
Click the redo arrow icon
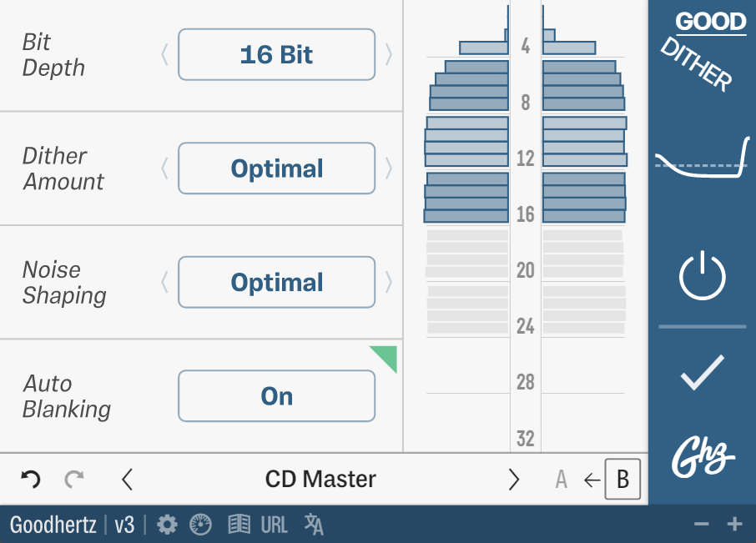(x=74, y=480)
